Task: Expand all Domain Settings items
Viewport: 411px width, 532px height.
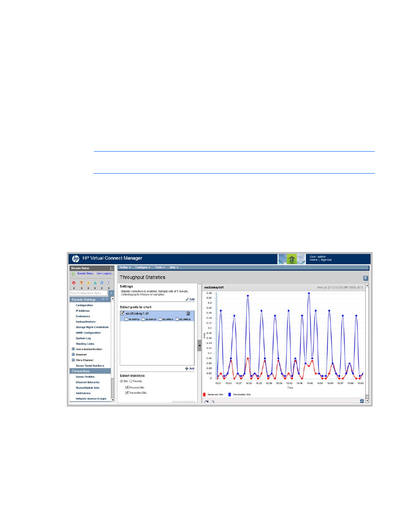Action: tap(104, 299)
